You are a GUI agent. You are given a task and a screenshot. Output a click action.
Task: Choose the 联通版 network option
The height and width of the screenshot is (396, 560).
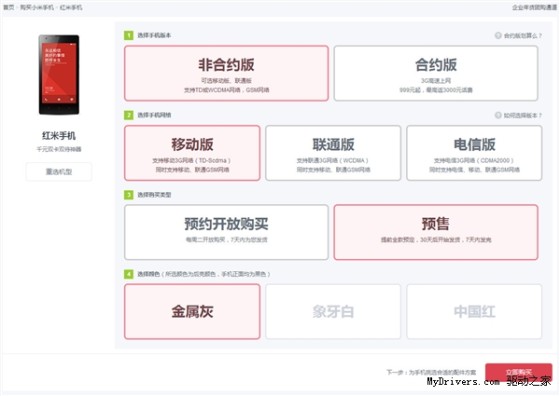[333, 153]
